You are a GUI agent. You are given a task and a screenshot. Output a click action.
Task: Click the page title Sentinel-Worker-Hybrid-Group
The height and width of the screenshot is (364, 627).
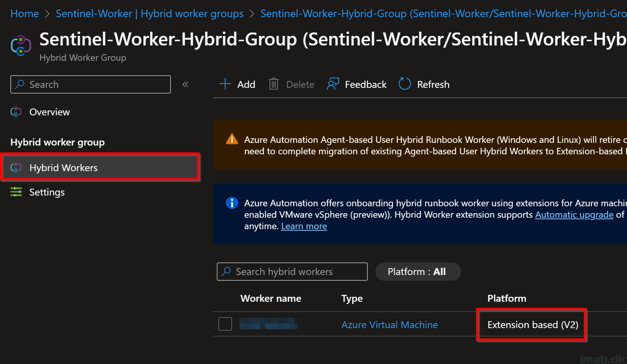[333, 39]
